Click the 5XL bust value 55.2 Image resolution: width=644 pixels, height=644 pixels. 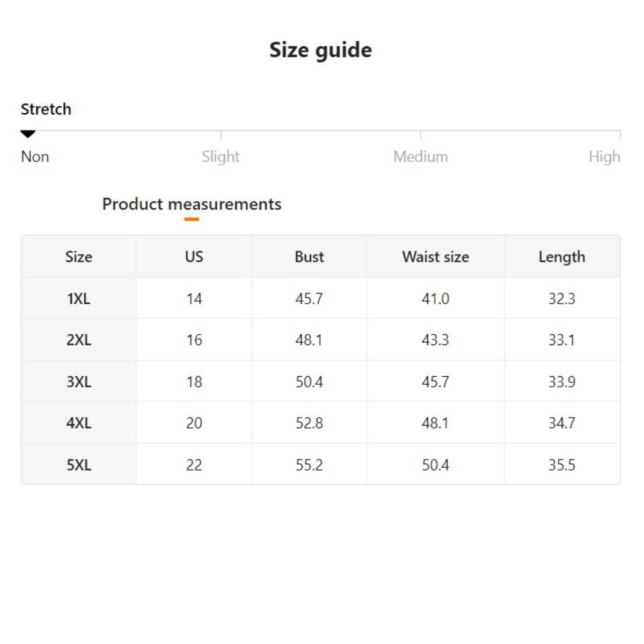[309, 465]
